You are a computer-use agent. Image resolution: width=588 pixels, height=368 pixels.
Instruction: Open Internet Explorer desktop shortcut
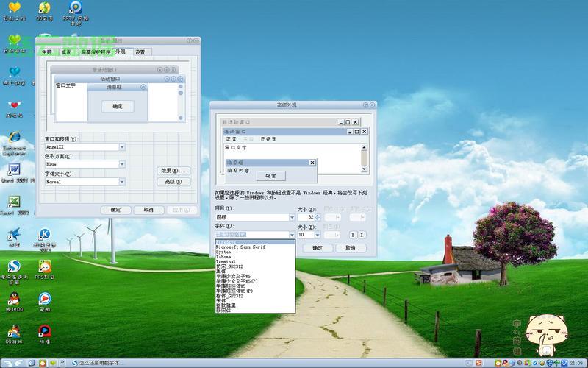coord(13,139)
